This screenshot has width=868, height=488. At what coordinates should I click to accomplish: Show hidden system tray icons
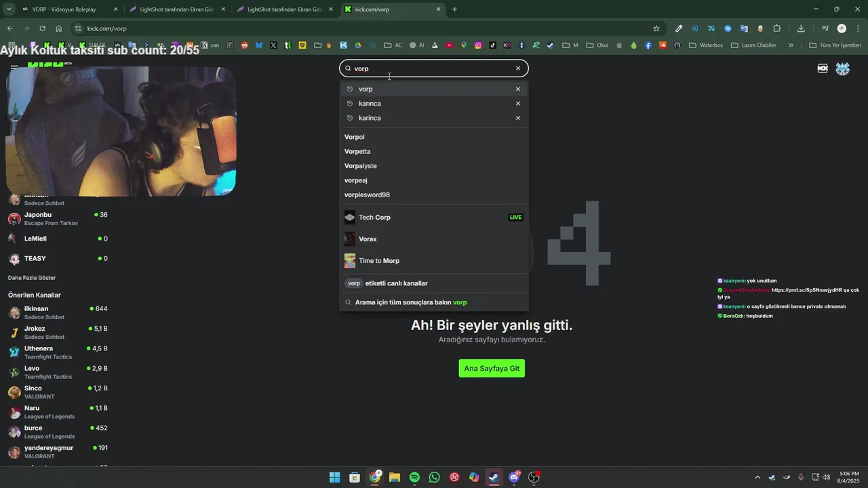[757, 477]
